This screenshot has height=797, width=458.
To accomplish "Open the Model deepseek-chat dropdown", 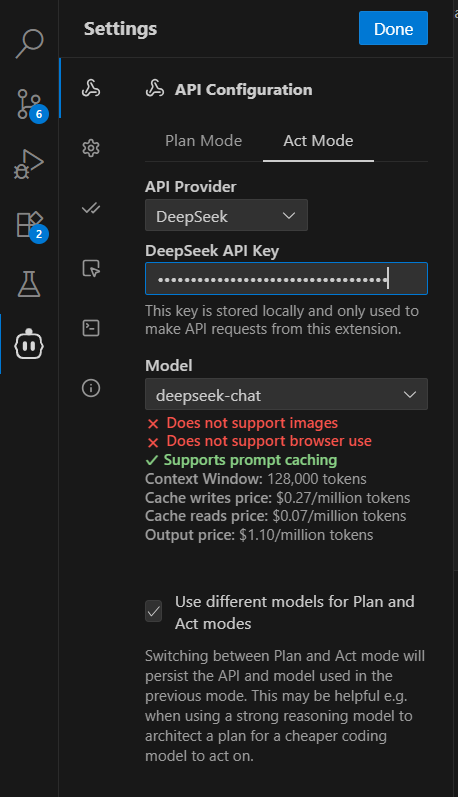I will pos(286,394).
